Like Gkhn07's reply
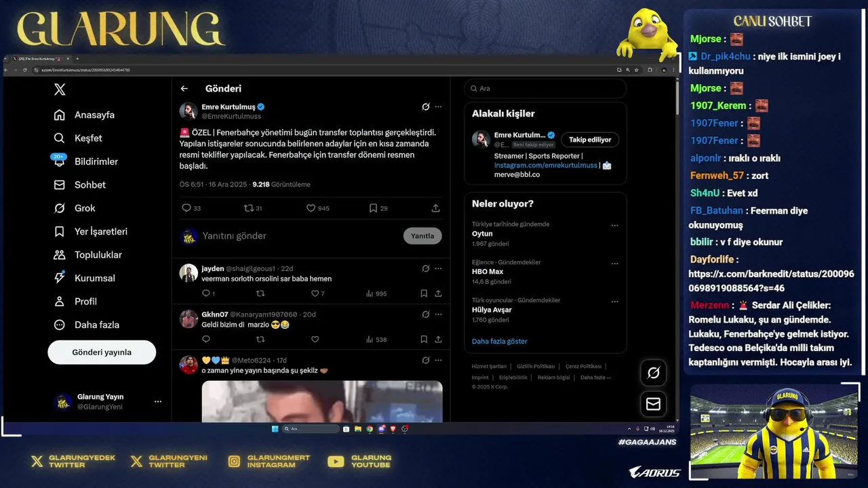 coord(315,340)
